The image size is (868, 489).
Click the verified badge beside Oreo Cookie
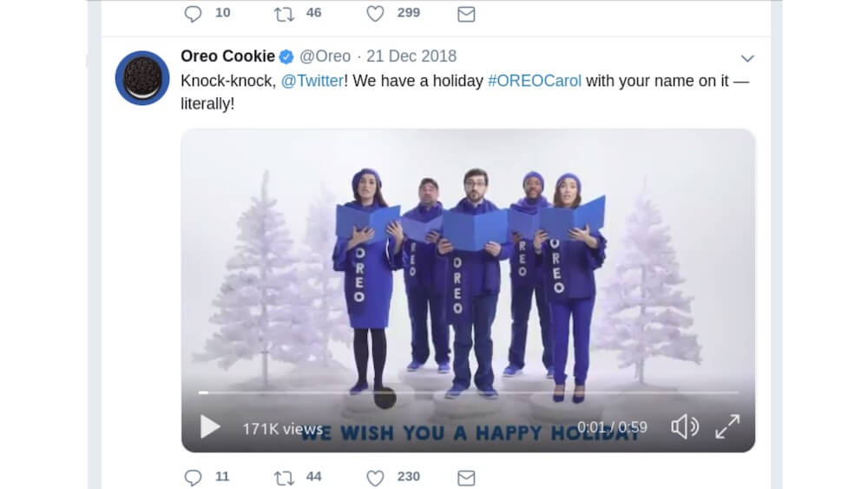point(287,56)
